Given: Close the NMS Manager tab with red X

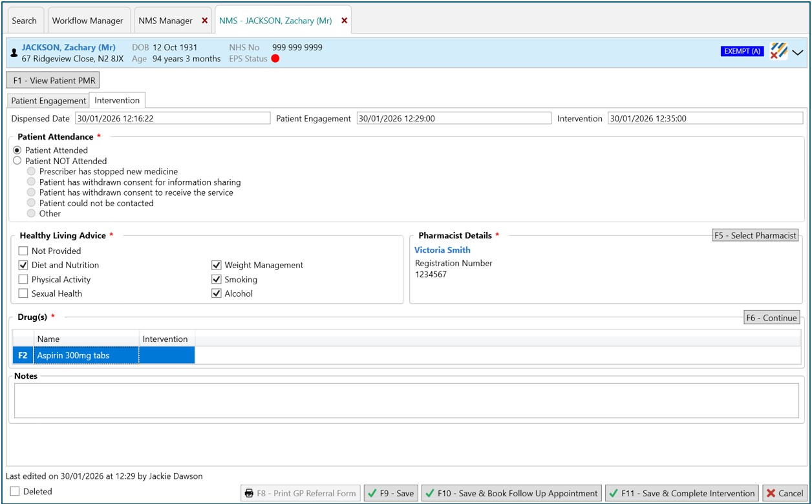Looking at the screenshot, I should (x=205, y=21).
